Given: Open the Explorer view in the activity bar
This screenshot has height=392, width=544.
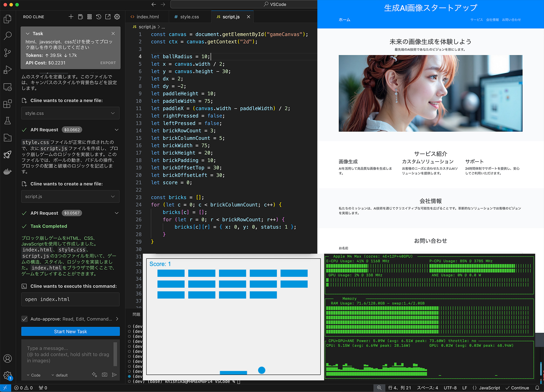Looking at the screenshot, I should coord(8,19).
